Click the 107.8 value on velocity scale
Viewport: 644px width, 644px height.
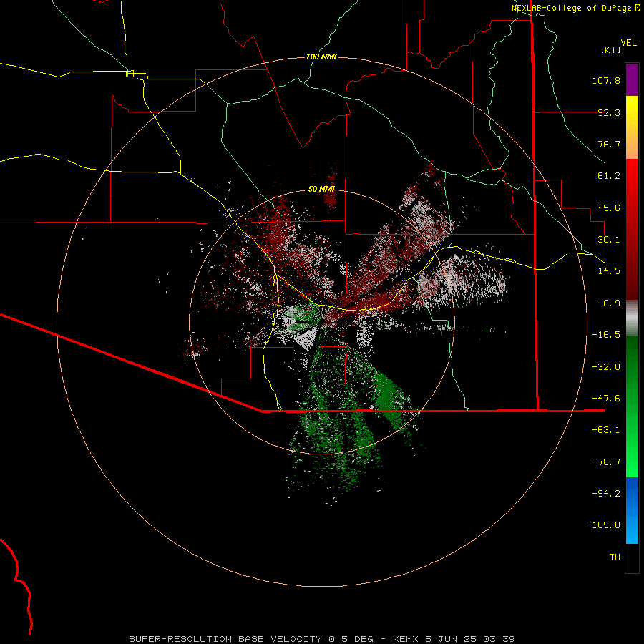[x=606, y=80]
